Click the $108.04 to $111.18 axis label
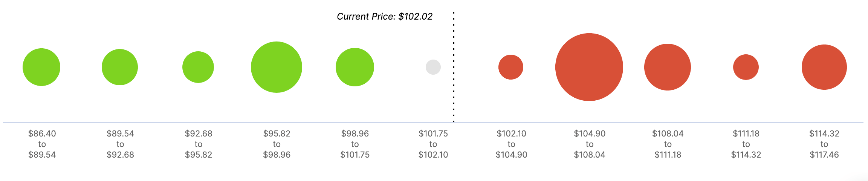The width and height of the screenshot is (868, 181). pyautogui.click(x=668, y=144)
